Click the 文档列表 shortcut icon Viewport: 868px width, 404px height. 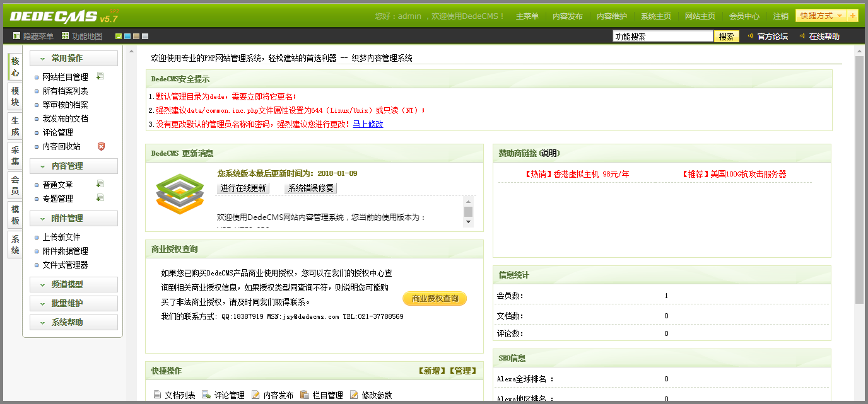[158, 395]
